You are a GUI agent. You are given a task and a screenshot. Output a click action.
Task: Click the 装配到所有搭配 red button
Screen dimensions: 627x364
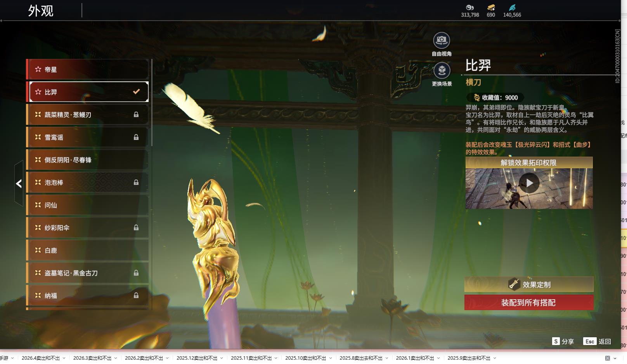(528, 303)
